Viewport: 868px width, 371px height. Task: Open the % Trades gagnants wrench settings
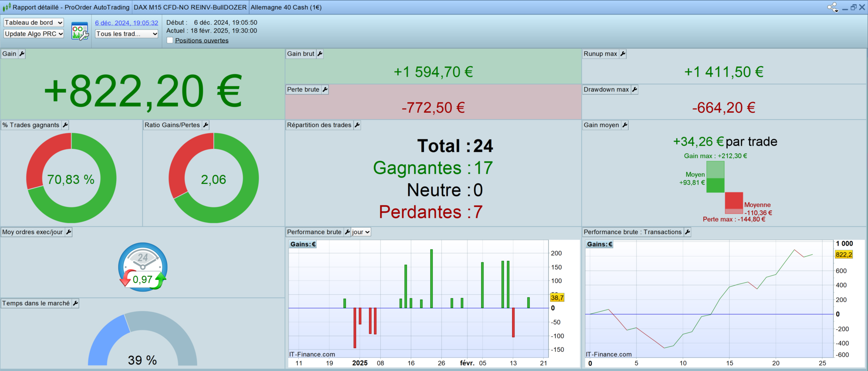click(x=65, y=125)
